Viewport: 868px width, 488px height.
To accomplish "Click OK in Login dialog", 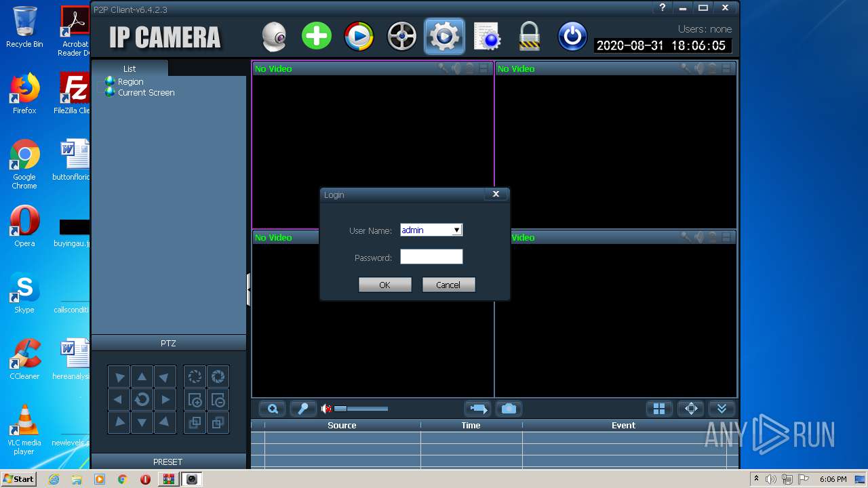I will (384, 285).
